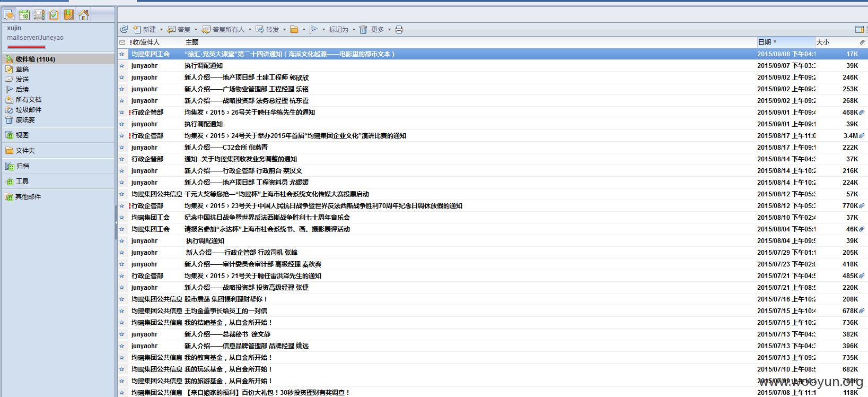Go to the Home house icon
Screen dimensions: 868x397
84,15
